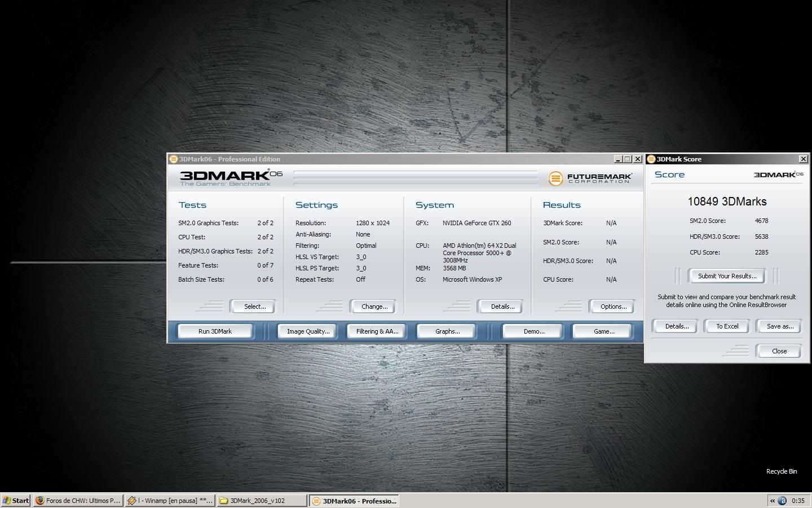Click the Winamp icon in the taskbar
The image size is (812, 508).
[x=132, y=501]
